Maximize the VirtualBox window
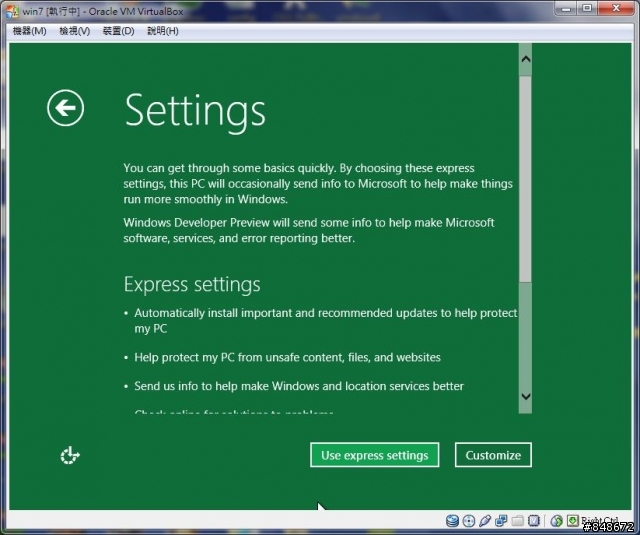The image size is (640, 535). pos(587,9)
